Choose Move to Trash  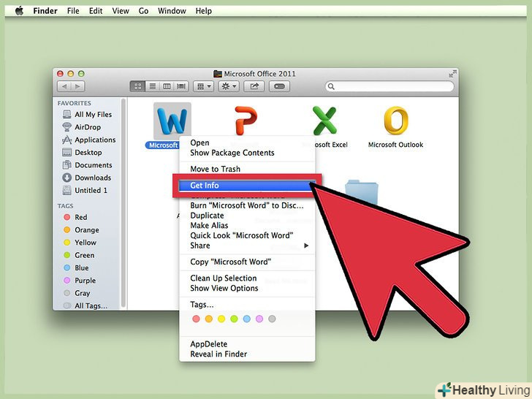click(x=247, y=169)
